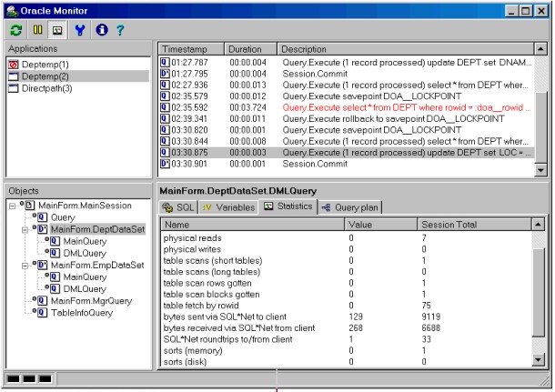The height and width of the screenshot is (392, 555).
Task: Select the physical reads statistic row
Action: point(346,237)
